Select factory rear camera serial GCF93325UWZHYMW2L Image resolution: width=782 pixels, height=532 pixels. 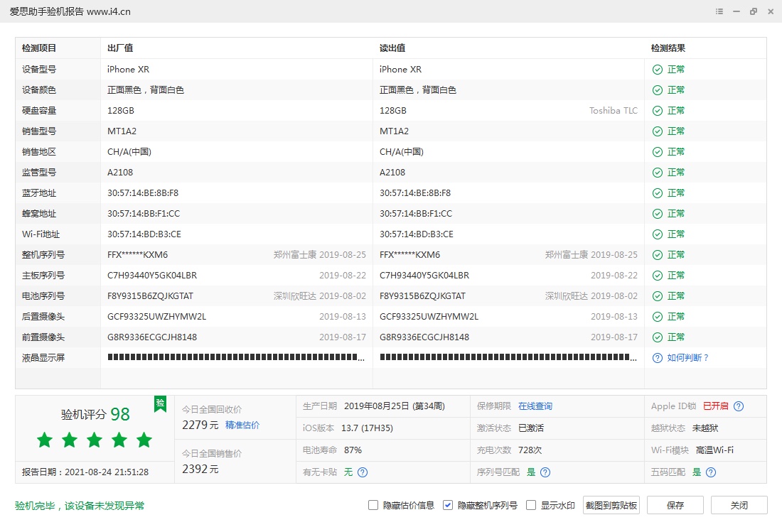pyautogui.click(x=156, y=316)
